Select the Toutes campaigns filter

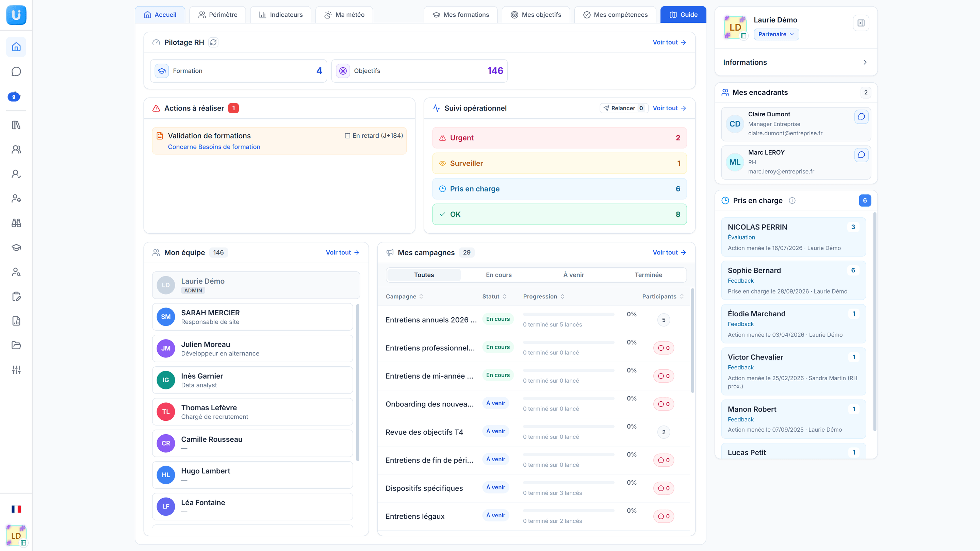424,275
